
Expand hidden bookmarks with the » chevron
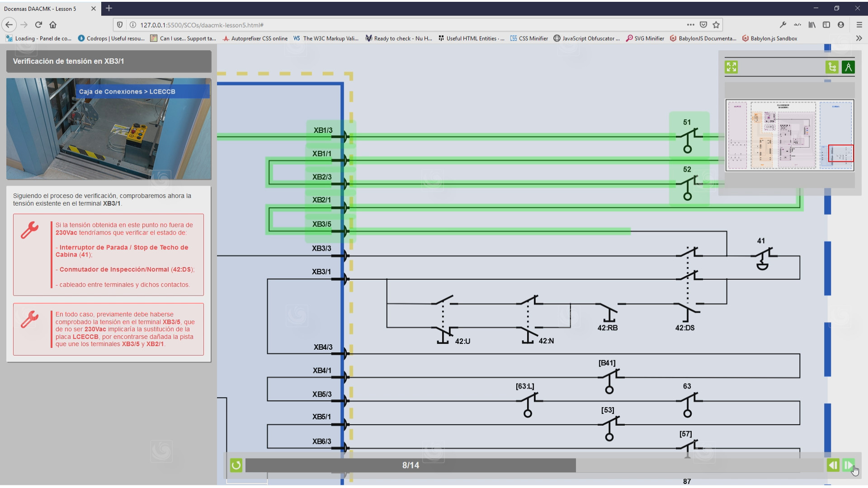(859, 38)
